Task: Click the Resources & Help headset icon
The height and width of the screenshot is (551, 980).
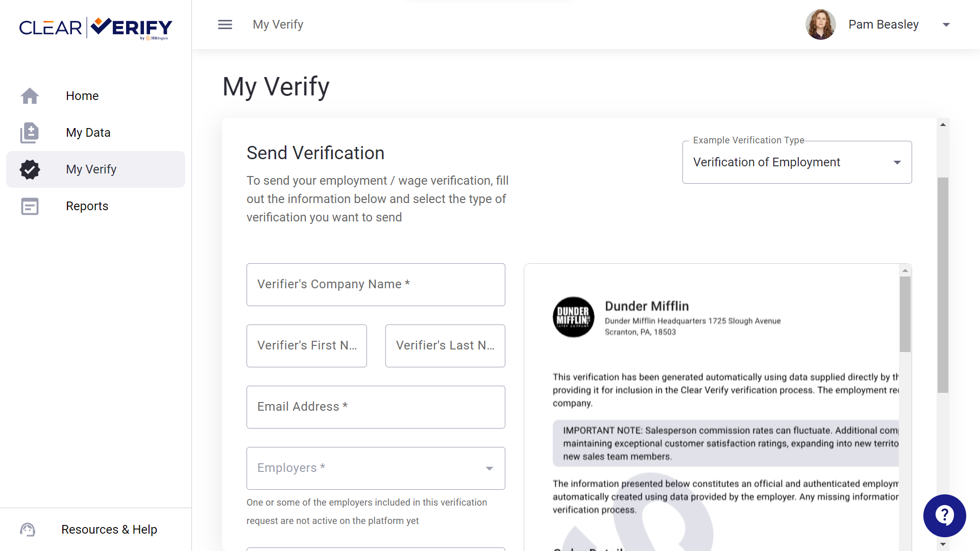Action: [28, 530]
